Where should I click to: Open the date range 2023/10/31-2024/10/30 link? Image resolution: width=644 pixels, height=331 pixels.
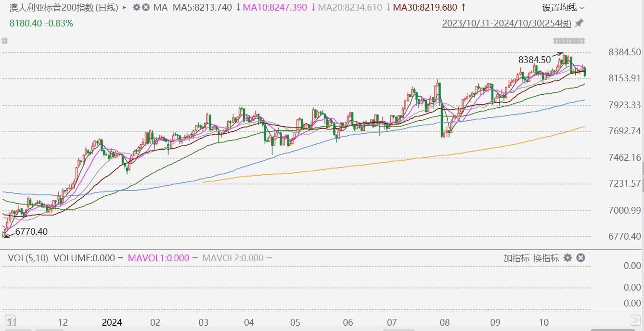click(x=506, y=24)
